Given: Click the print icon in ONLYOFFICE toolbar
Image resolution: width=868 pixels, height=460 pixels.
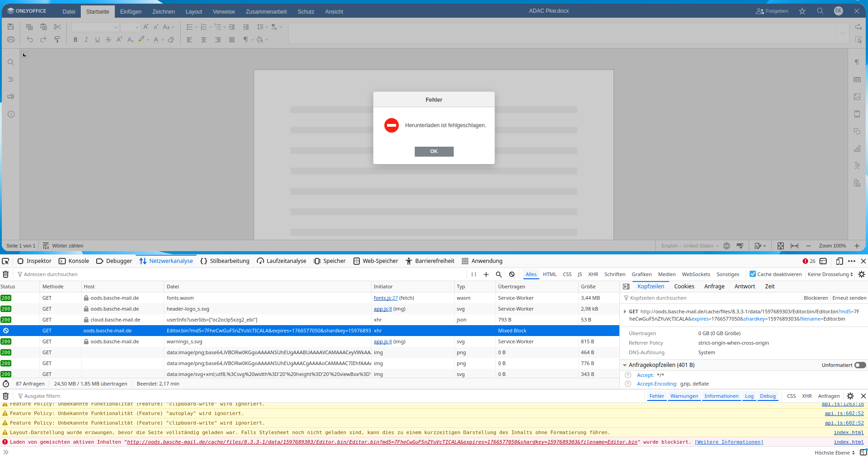Looking at the screenshot, I should coord(11,40).
